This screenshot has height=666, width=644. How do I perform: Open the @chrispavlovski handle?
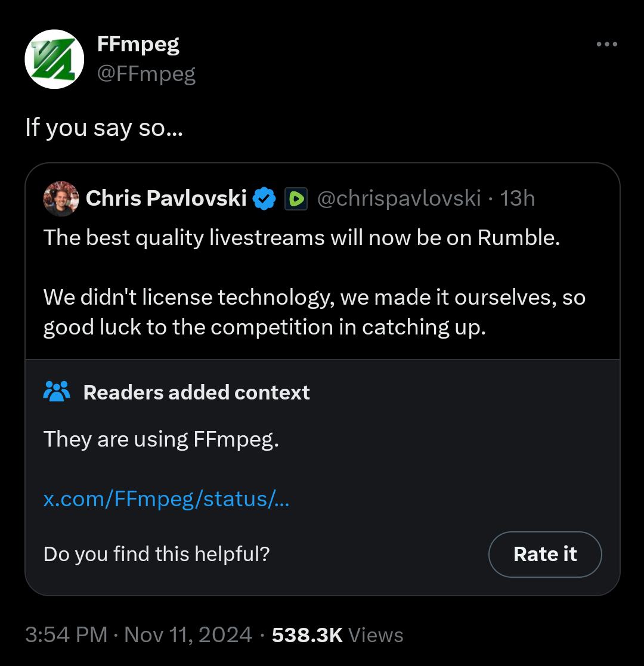pyautogui.click(x=398, y=199)
